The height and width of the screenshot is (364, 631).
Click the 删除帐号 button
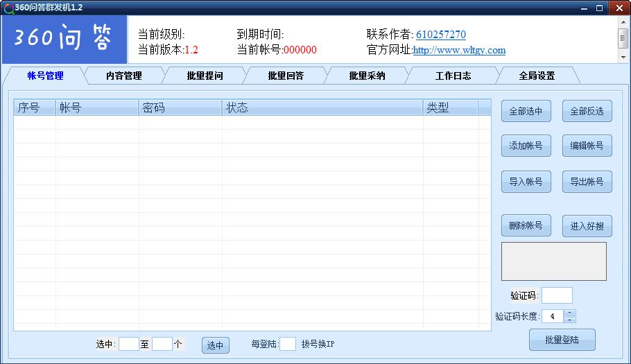click(x=526, y=225)
